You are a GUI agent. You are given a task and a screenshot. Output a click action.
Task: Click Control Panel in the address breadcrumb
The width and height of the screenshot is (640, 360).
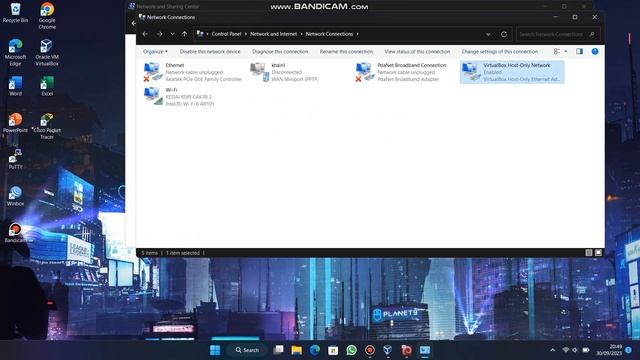226,34
